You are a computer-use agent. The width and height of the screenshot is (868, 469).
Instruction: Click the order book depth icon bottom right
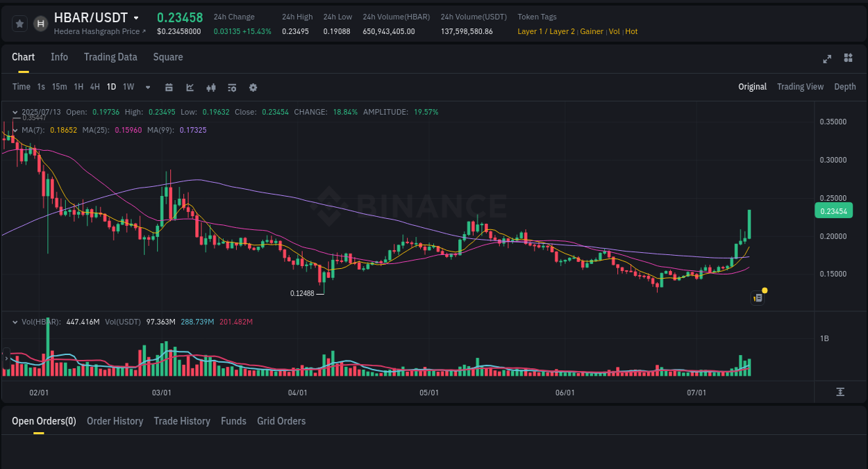pyautogui.click(x=841, y=392)
